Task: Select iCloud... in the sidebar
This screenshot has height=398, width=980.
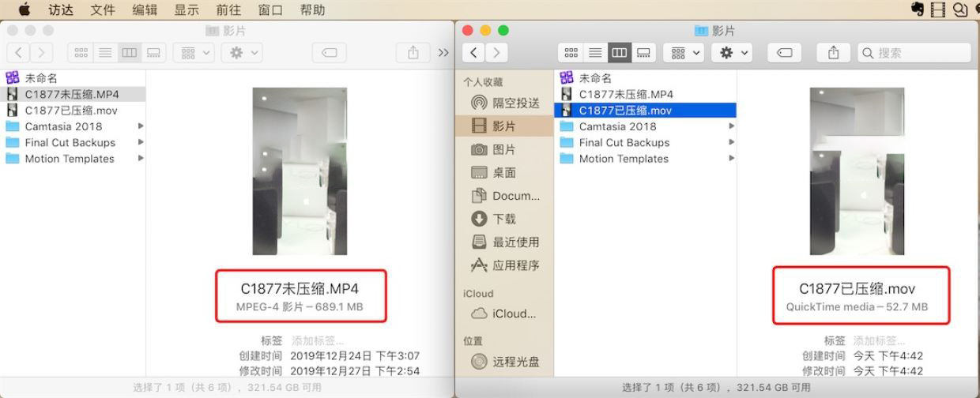Action: tap(504, 314)
